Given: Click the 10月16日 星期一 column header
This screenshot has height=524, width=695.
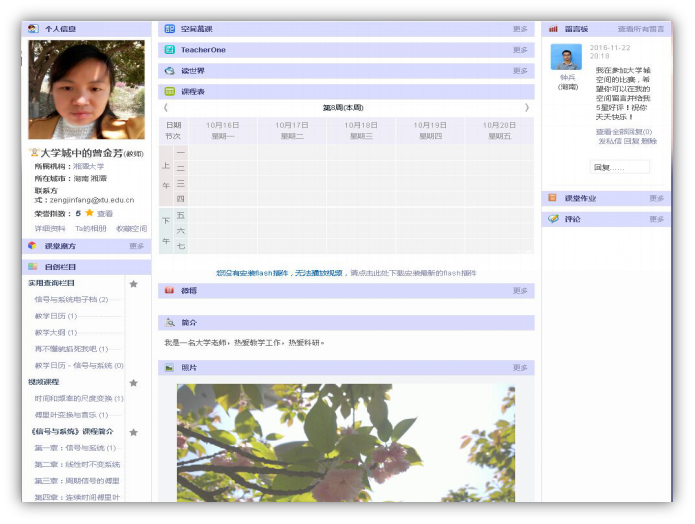Looking at the screenshot, I should pos(223,130).
